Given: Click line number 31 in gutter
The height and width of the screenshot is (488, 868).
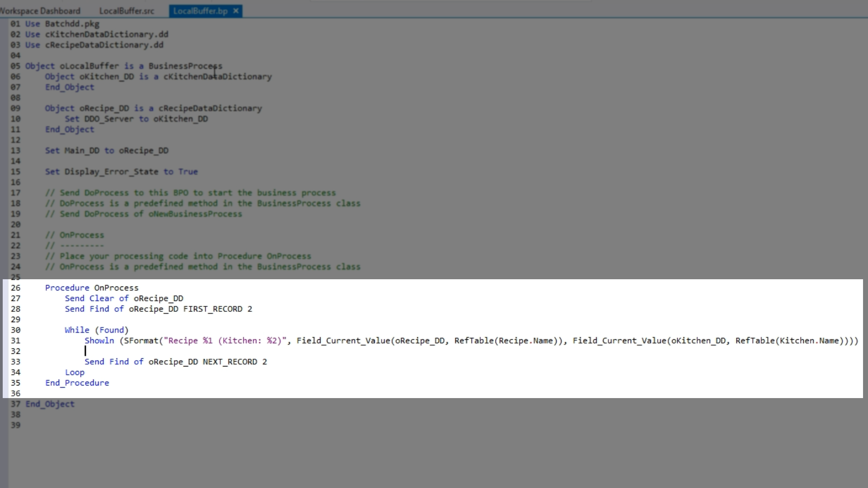Looking at the screenshot, I should coord(15,341).
